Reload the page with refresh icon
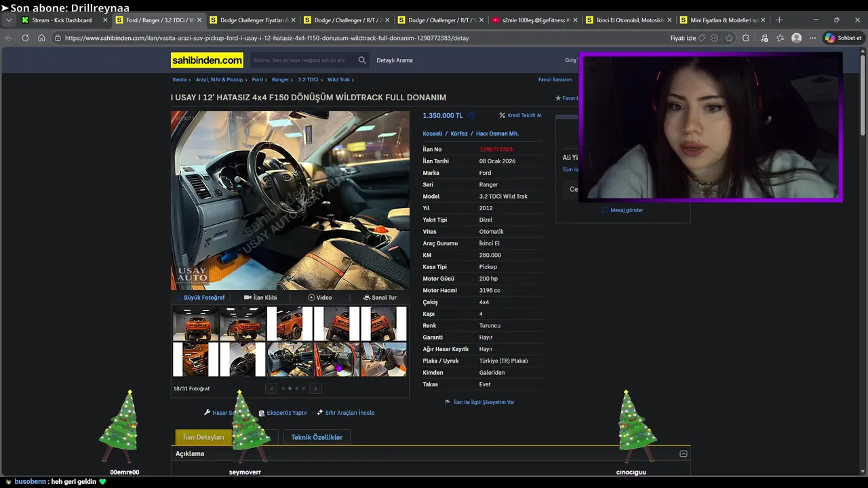The width and height of the screenshot is (868, 488). [x=25, y=38]
